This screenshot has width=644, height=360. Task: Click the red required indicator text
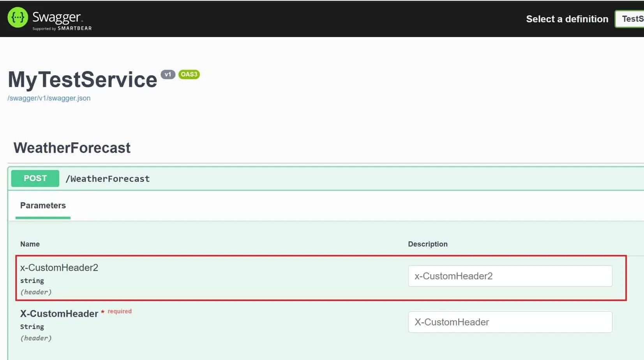120,311
